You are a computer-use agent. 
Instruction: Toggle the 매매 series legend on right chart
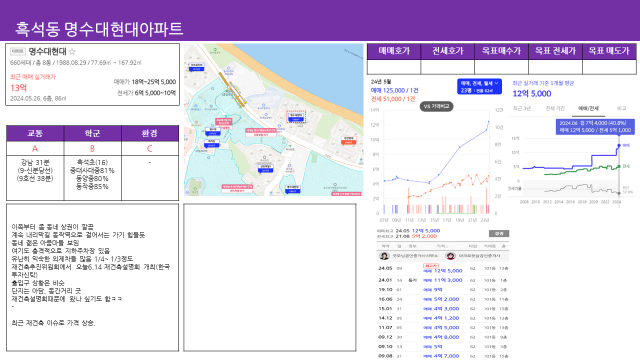coord(626,145)
